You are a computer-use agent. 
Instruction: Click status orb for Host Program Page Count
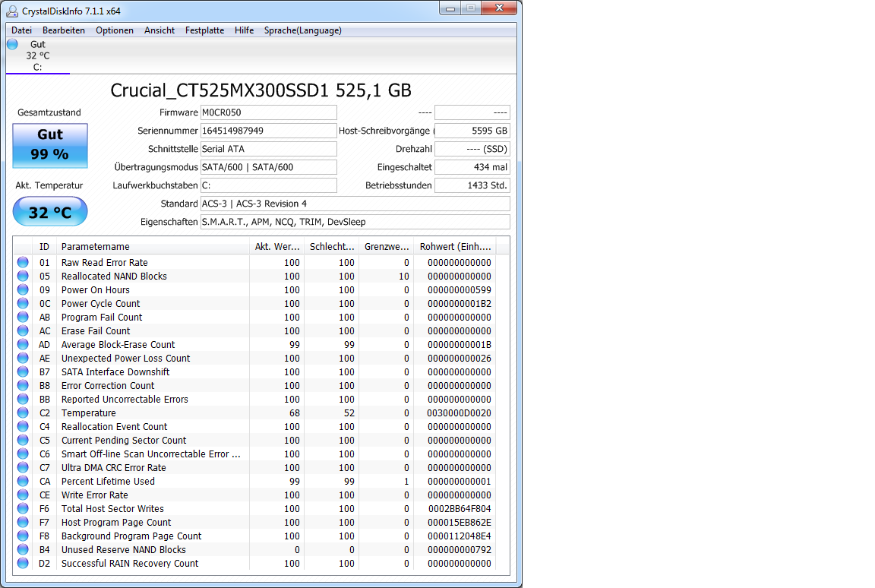[x=23, y=522]
